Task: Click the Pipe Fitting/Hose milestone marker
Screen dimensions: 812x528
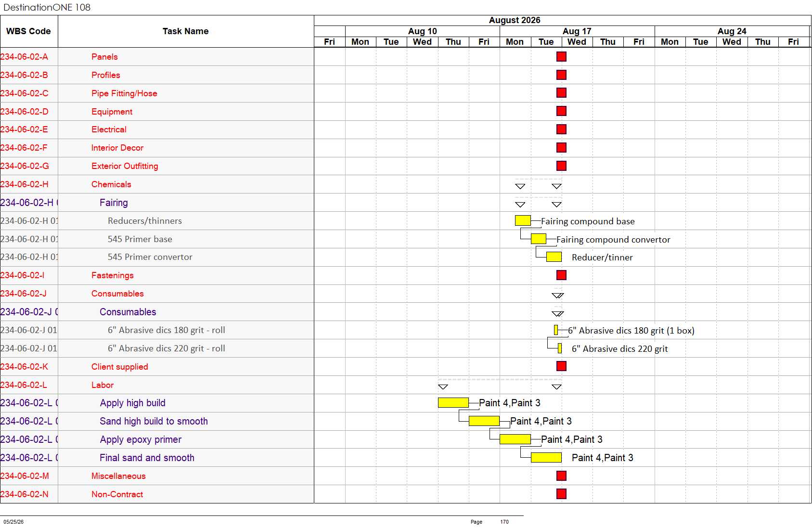Action: click(561, 93)
